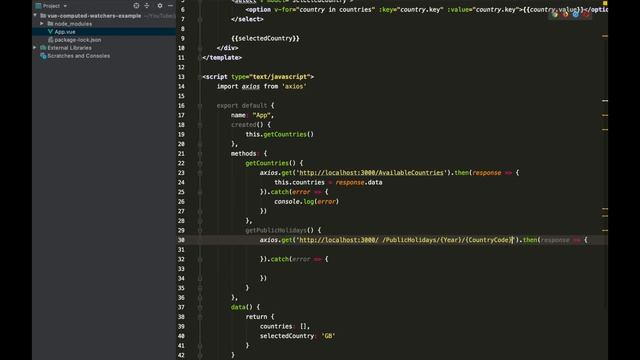This screenshot has height=360, width=640.
Task: Open preview in Safari browser icon
Action: point(576,15)
